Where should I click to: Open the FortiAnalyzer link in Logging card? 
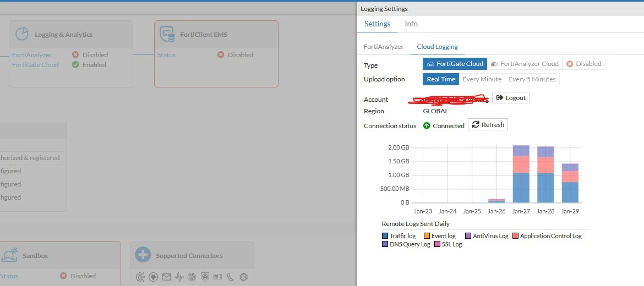coord(32,54)
